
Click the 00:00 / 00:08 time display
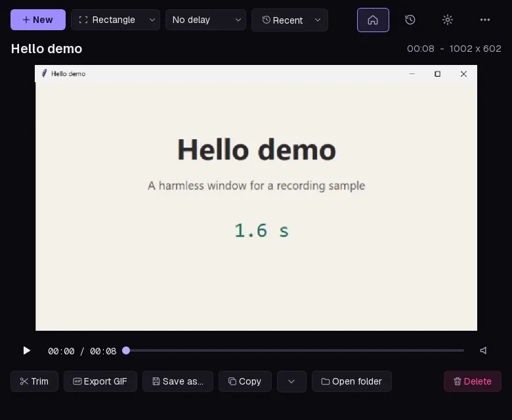coord(82,351)
